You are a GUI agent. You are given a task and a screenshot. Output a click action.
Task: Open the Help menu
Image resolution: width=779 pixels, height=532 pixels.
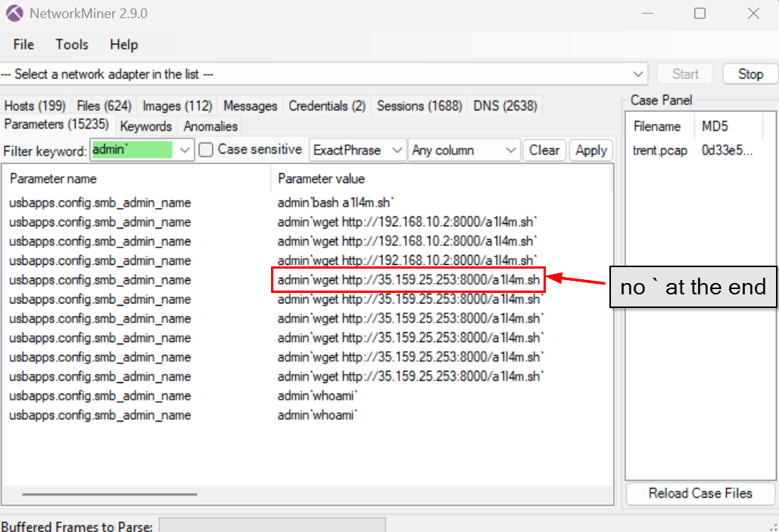(x=123, y=45)
